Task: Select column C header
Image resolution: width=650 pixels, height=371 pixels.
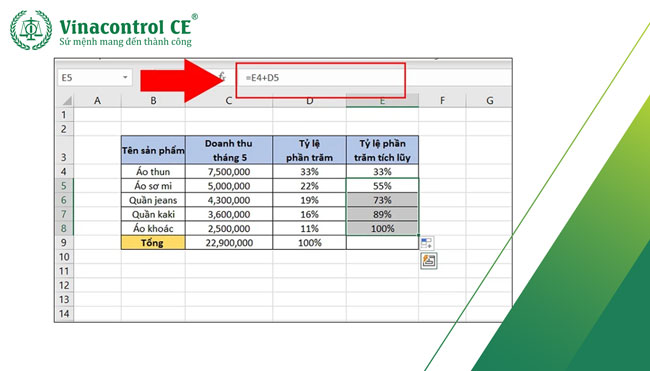Action: pos(229,100)
